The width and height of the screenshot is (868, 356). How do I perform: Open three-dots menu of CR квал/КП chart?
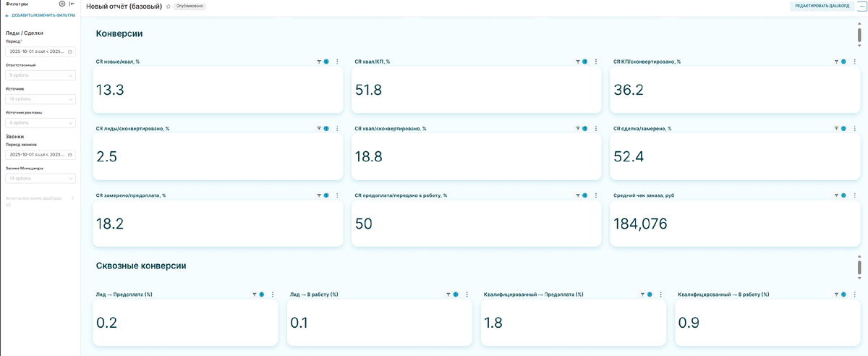[x=596, y=62]
